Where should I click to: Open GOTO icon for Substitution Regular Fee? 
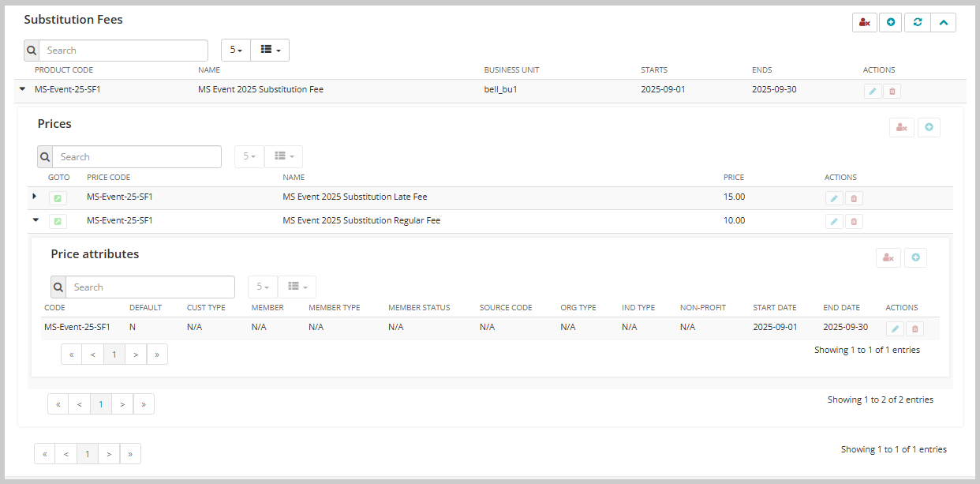(58, 222)
